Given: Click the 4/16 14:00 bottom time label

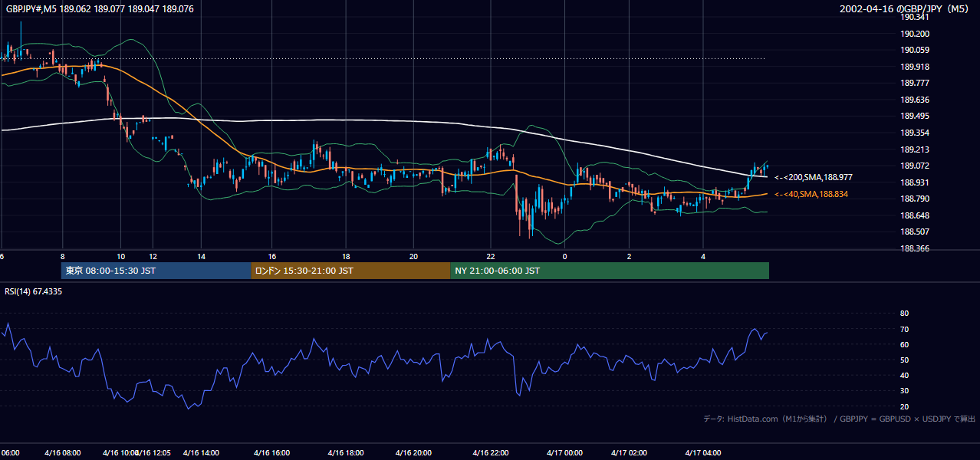Looking at the screenshot, I should click(x=202, y=452).
